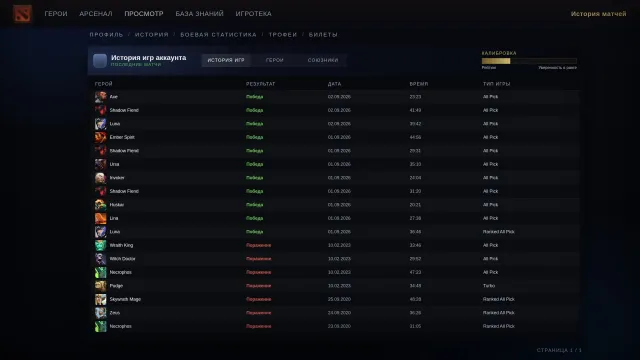Sort by the РЕЗУЛЬТАТ column header

pyautogui.click(x=260, y=84)
